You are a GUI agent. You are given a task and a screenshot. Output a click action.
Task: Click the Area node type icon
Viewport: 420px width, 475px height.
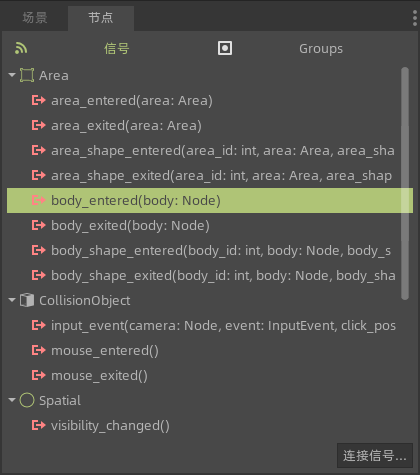click(x=27, y=75)
